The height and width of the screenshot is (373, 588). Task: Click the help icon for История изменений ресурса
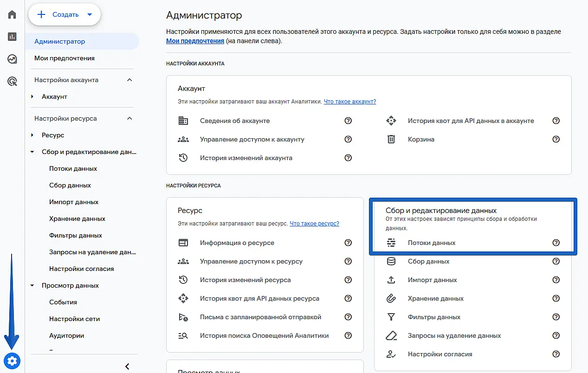click(348, 280)
